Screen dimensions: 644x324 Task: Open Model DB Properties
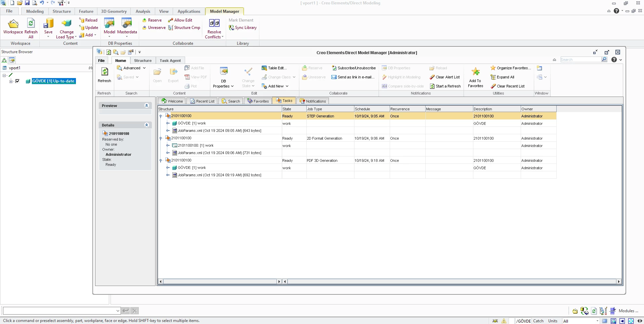(109, 27)
